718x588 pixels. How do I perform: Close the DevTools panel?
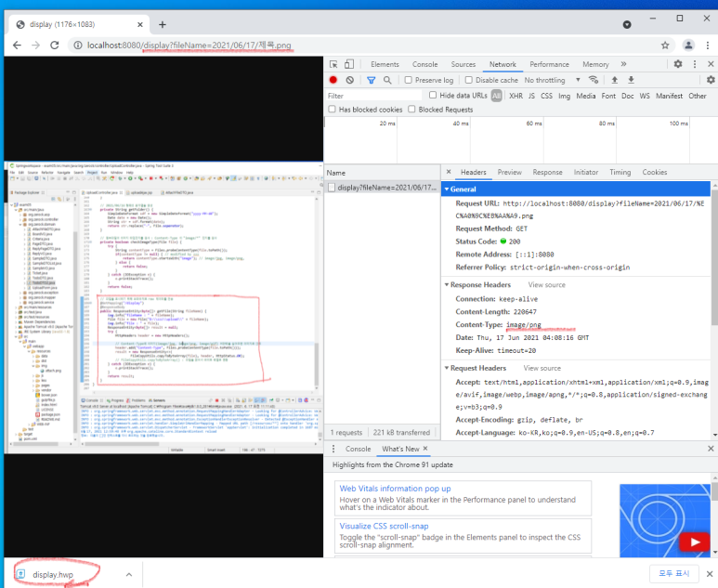point(711,64)
